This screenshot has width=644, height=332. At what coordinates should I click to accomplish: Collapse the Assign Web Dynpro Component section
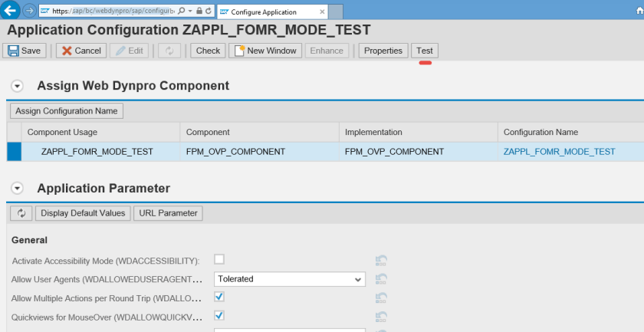tap(18, 86)
